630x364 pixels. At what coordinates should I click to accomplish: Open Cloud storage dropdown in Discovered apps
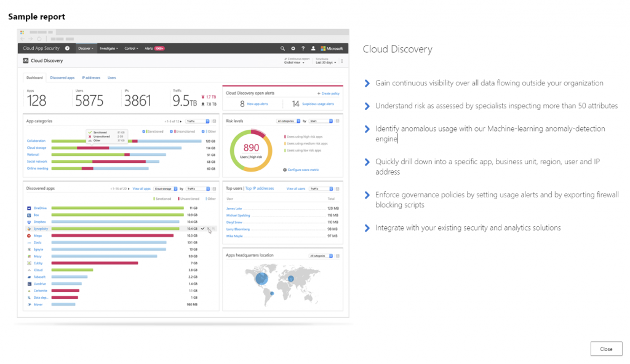pyautogui.click(x=165, y=188)
